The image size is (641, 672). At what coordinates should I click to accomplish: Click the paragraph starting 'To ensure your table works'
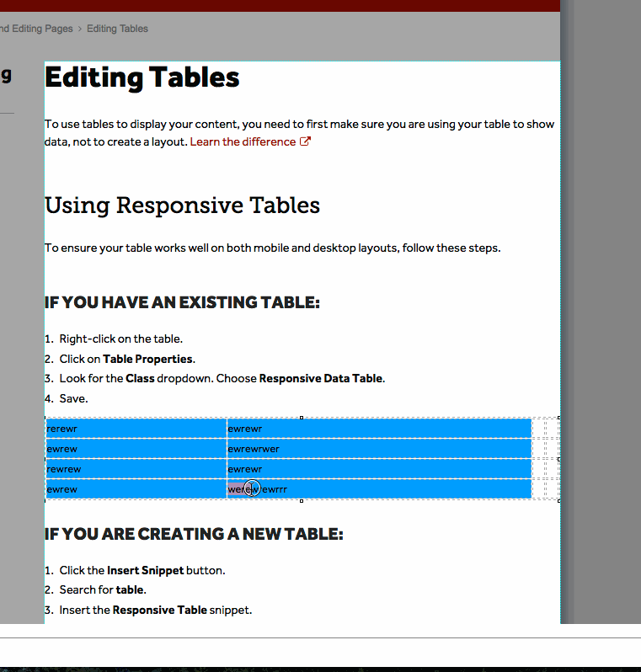coord(273,248)
